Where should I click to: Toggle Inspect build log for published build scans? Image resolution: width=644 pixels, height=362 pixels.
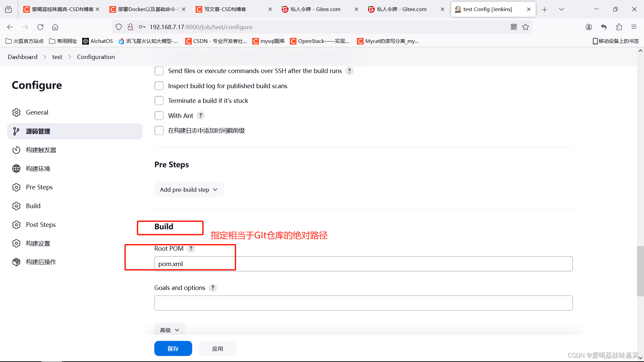coord(159,86)
